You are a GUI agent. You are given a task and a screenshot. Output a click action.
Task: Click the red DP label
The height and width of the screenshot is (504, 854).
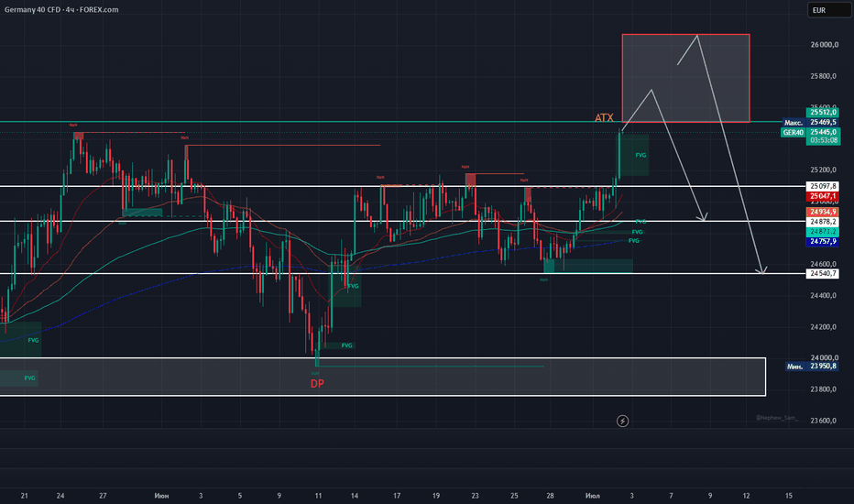[x=317, y=384]
